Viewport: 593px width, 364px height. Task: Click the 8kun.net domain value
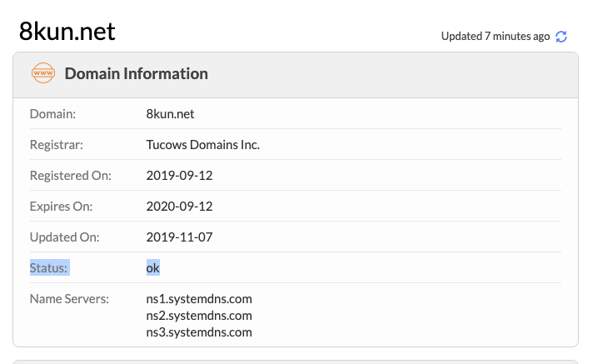tap(170, 114)
